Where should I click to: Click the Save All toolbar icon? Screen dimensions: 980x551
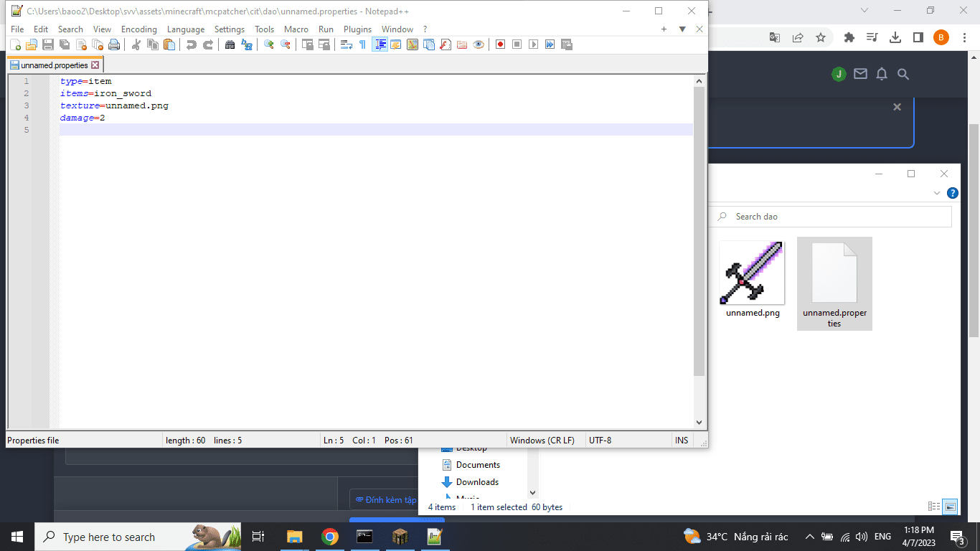point(65,44)
